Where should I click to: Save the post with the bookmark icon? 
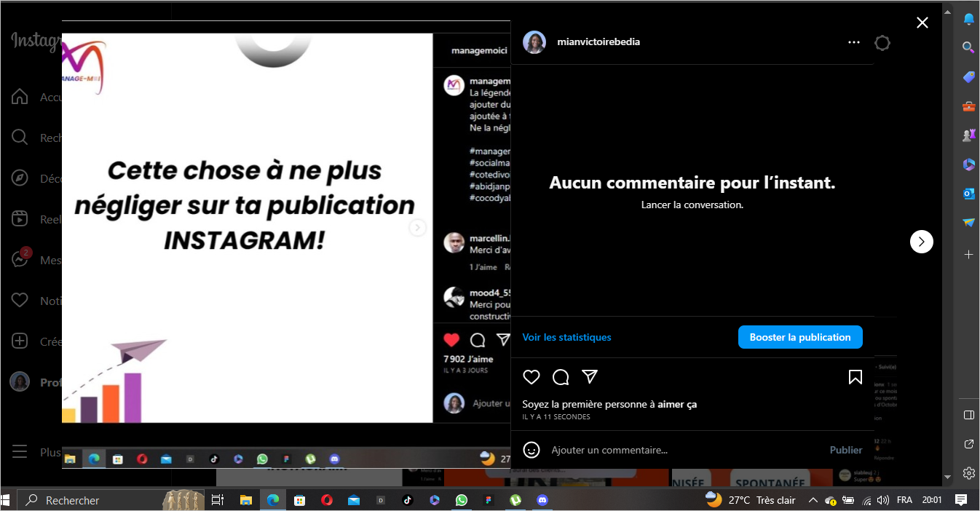click(855, 377)
